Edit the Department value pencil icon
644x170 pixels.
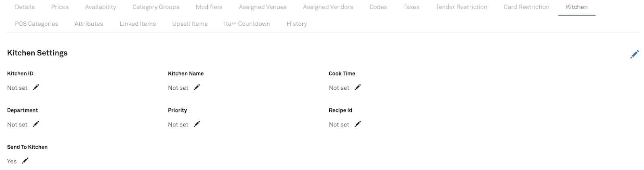tap(36, 124)
